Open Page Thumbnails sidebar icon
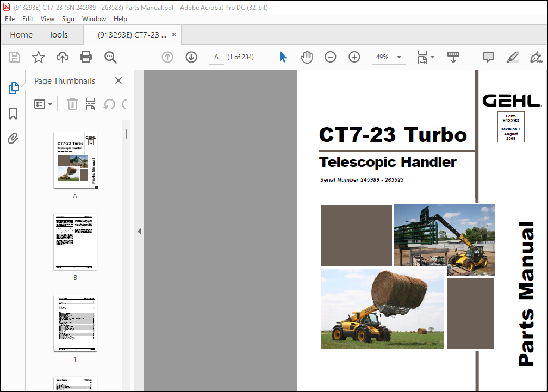Image resolution: width=548 pixels, height=392 pixels. 13,88
